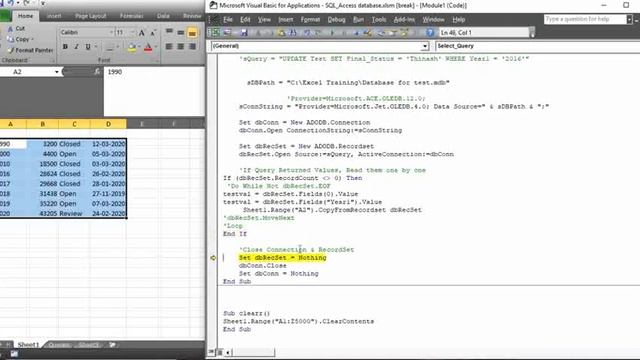
Task: Switch to Page Layout ribbon tab
Action: pyautogui.click(x=91, y=16)
